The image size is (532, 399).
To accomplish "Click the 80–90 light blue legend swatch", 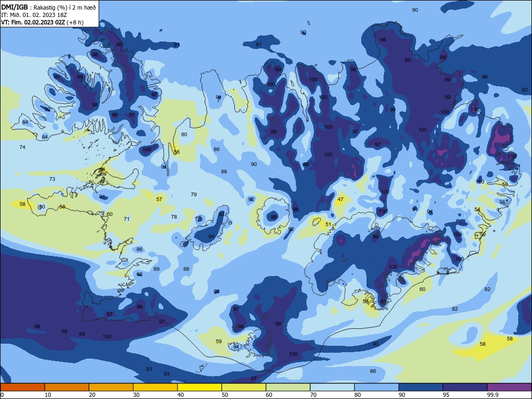I will pos(377,387).
